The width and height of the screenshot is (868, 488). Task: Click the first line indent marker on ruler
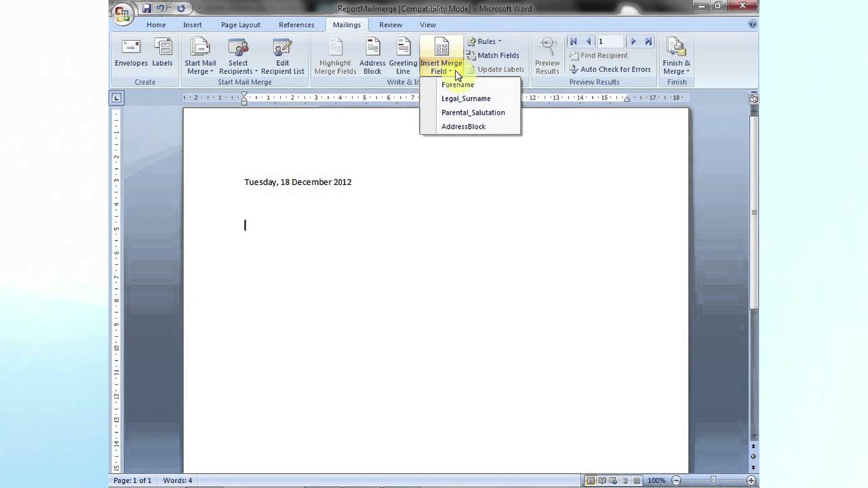click(245, 95)
